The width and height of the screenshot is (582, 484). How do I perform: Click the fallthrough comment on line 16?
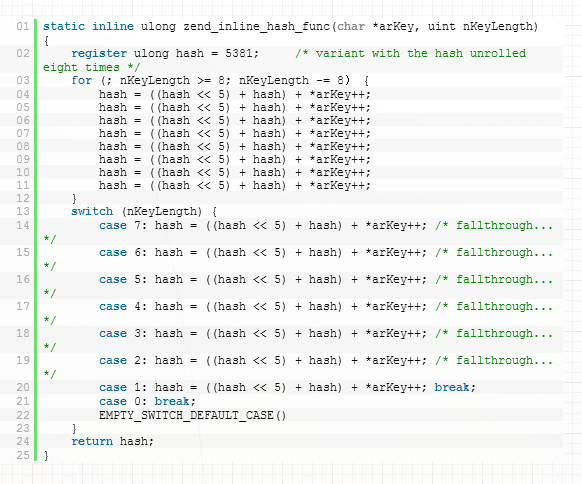click(x=494, y=279)
